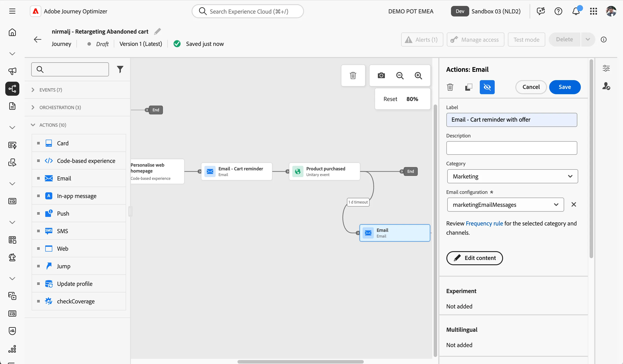The width and height of the screenshot is (623, 364).
Task: Click the Save button
Action: pyautogui.click(x=565, y=87)
